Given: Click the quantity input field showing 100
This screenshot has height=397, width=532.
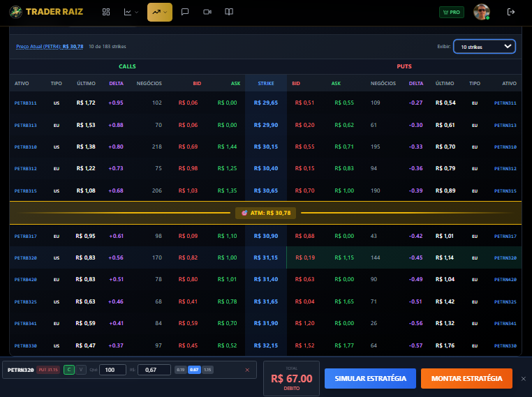Looking at the screenshot, I should tap(112, 370).
